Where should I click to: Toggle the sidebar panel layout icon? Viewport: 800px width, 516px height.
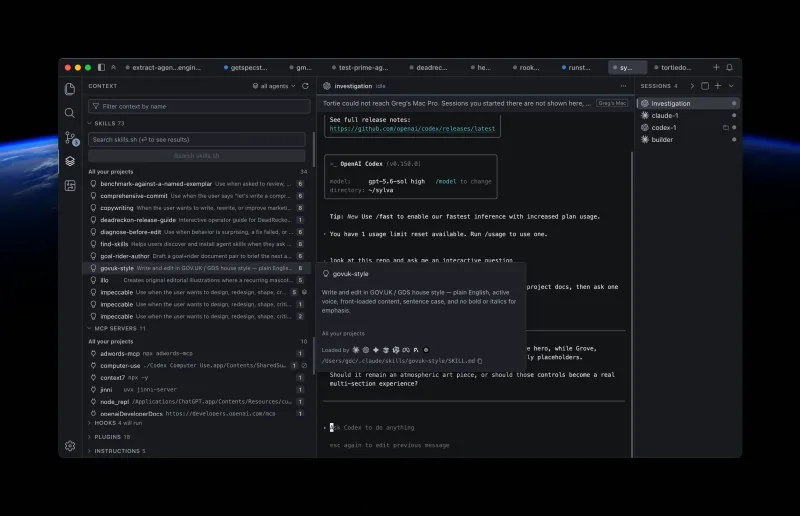(101, 67)
